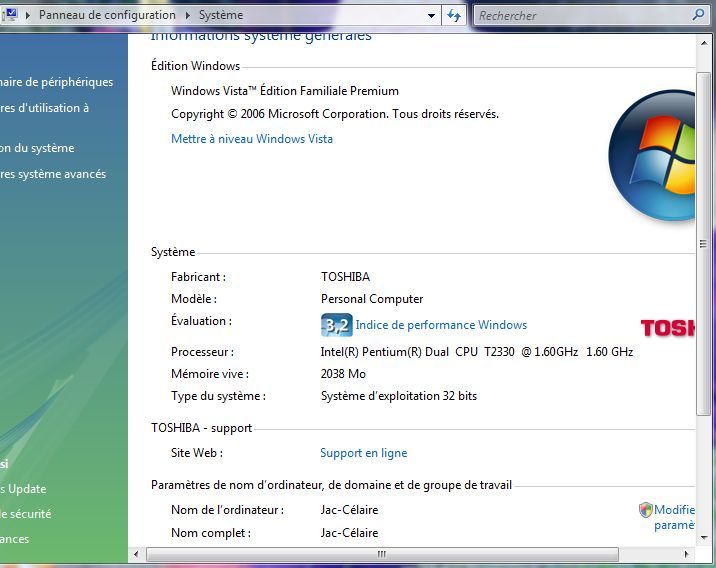Click the refresh icon in the address bar

(454, 15)
